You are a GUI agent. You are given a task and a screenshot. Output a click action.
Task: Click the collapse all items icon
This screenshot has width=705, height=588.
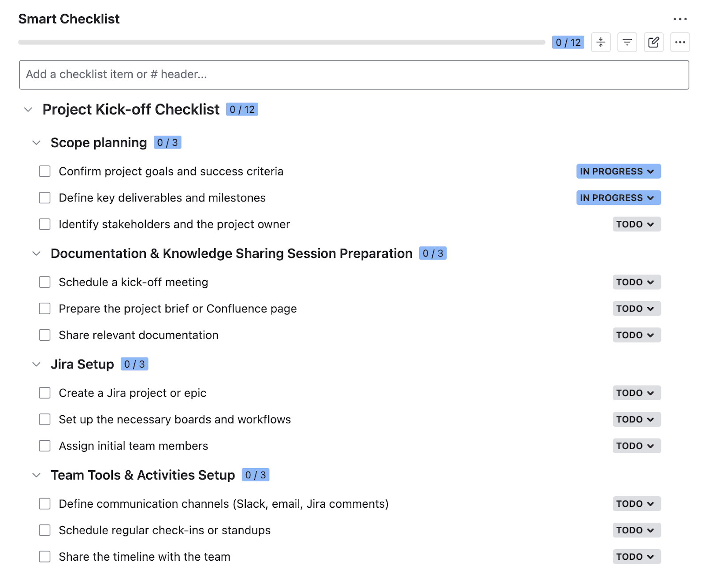tap(601, 42)
